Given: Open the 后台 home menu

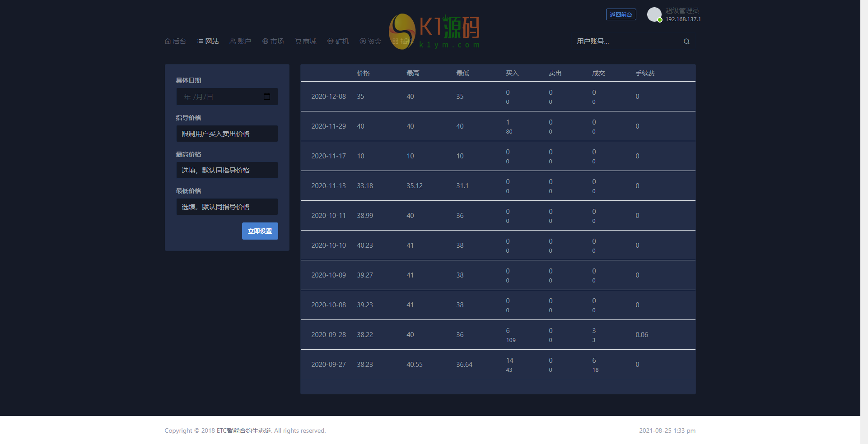Looking at the screenshot, I should pyautogui.click(x=176, y=42).
